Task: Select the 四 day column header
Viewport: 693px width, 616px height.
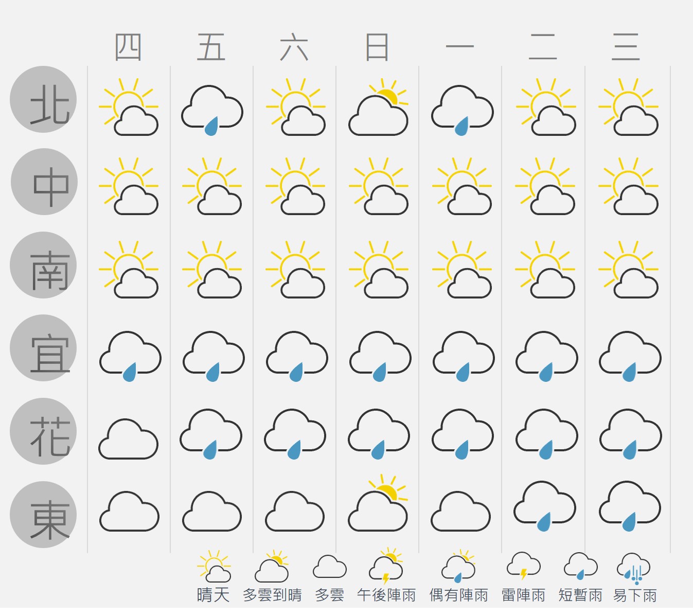Action: point(128,47)
